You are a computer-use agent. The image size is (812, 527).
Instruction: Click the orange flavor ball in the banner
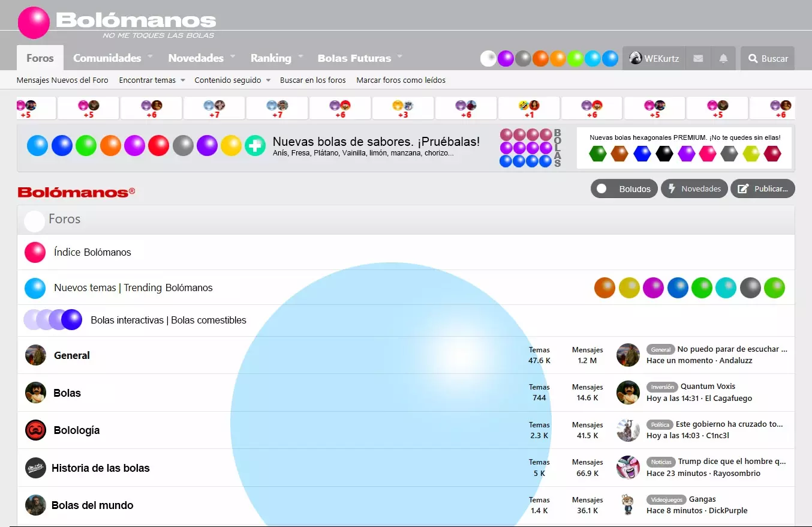(x=110, y=145)
